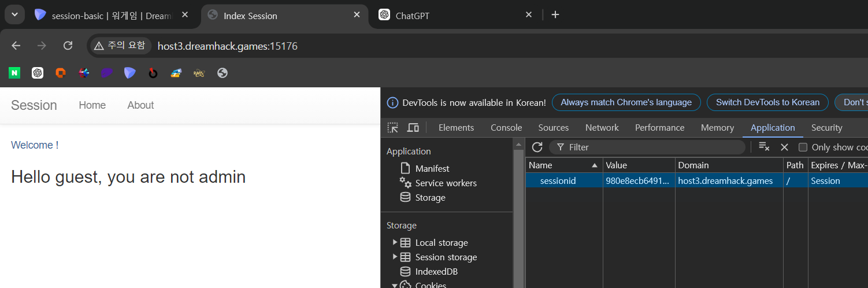Select the Application DevTools tab
This screenshot has height=288, width=868.
click(x=773, y=128)
